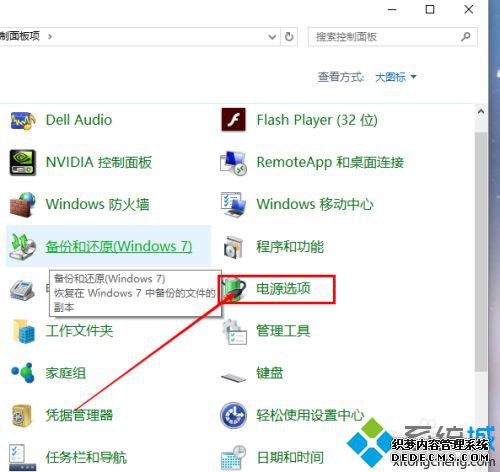Open Flash Player (32 位) link
The height and width of the screenshot is (472, 500).
point(317,120)
